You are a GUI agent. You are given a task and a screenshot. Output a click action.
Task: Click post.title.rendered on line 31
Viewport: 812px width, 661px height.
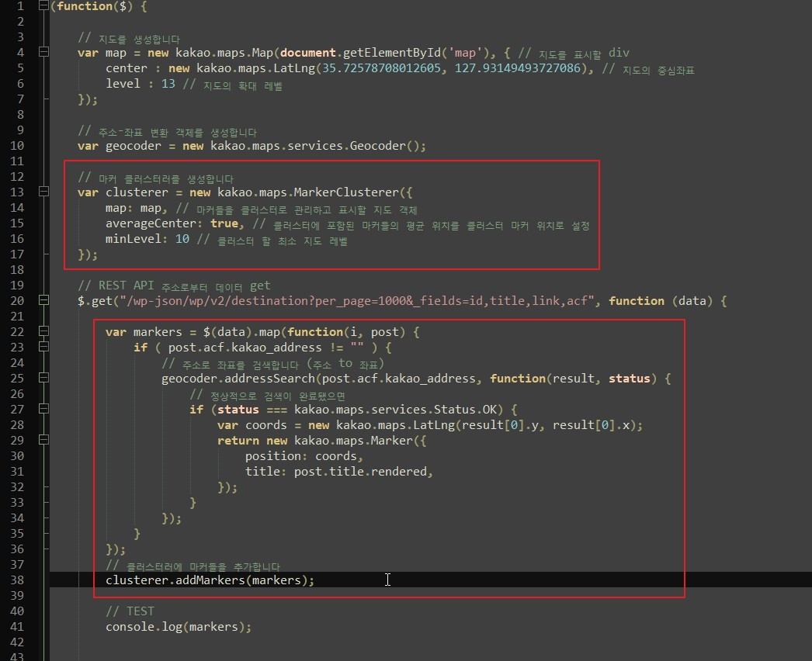360,472
